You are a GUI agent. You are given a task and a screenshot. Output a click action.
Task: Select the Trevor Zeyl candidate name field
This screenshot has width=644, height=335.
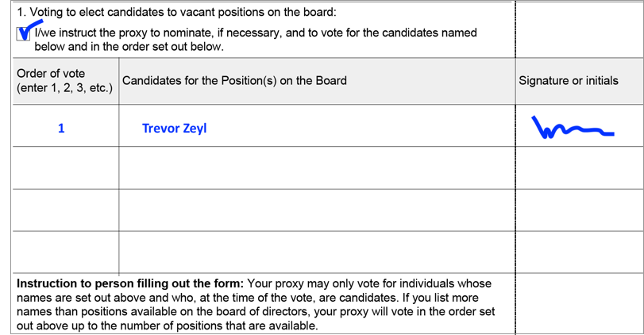click(x=317, y=125)
